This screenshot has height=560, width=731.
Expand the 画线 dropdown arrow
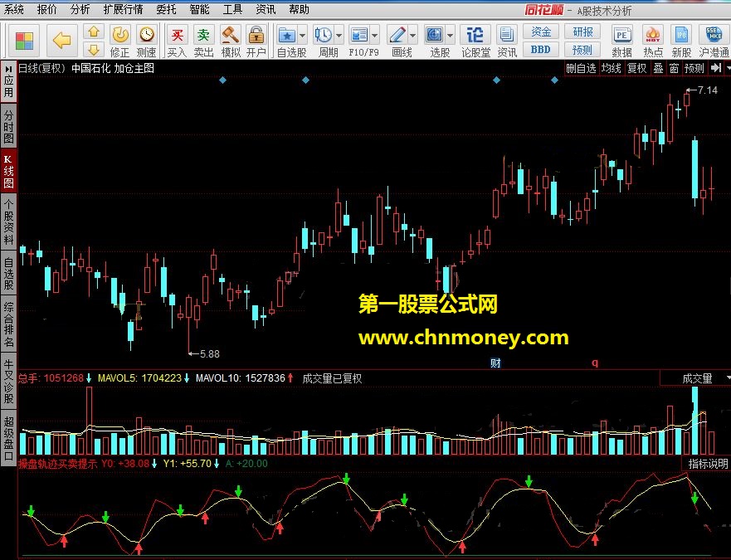412,35
